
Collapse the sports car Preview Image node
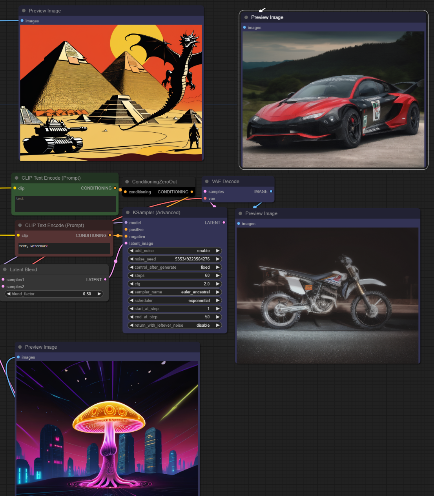click(x=246, y=17)
